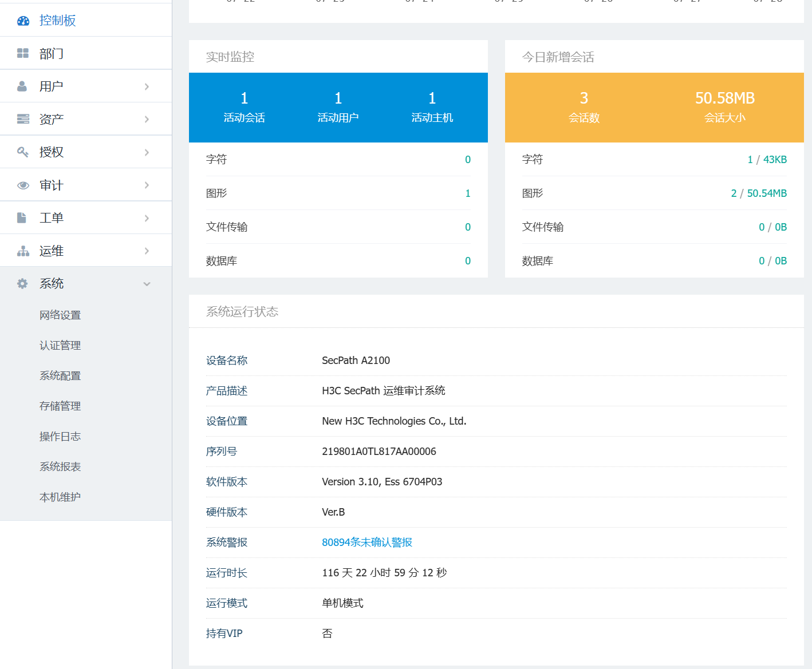
Task: Click the dashboard gauge icon beside 控制板
Action: click(23, 21)
